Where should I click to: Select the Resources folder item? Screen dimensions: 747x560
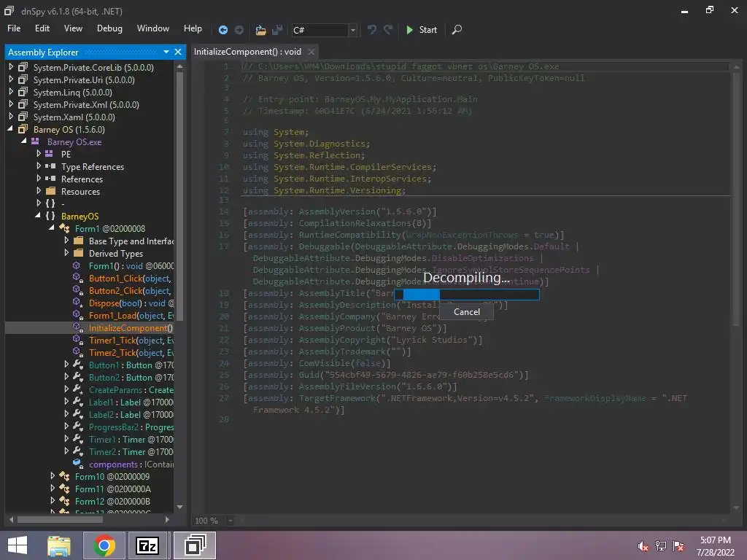pyautogui.click(x=80, y=192)
